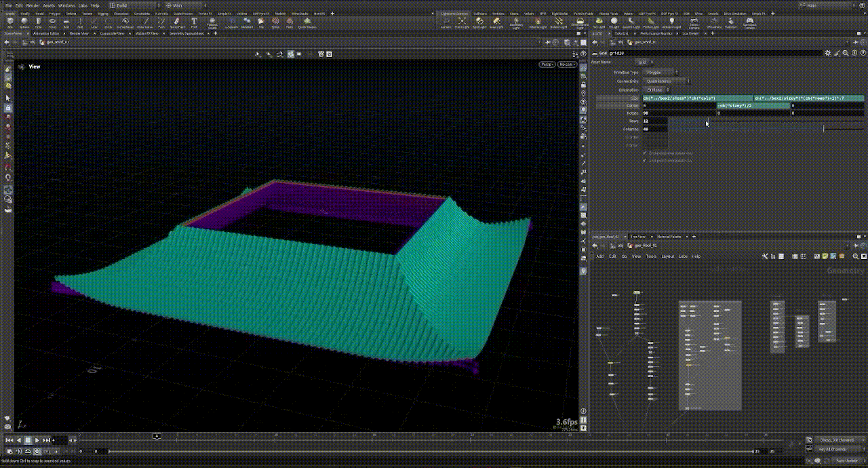Select the Spiral shelf tool
The width and height of the screenshot is (868, 468).
pyautogui.click(x=275, y=22)
